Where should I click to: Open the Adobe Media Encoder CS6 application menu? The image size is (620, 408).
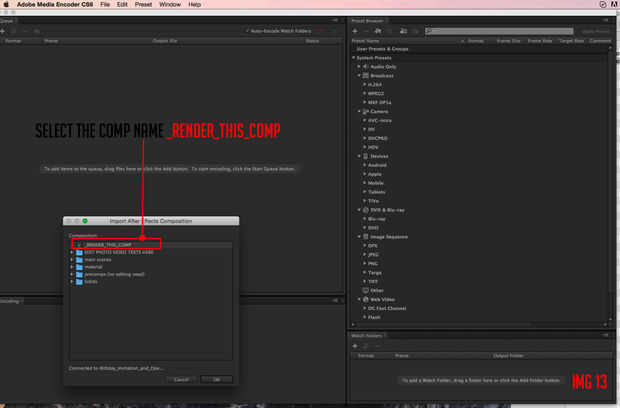[x=55, y=4]
